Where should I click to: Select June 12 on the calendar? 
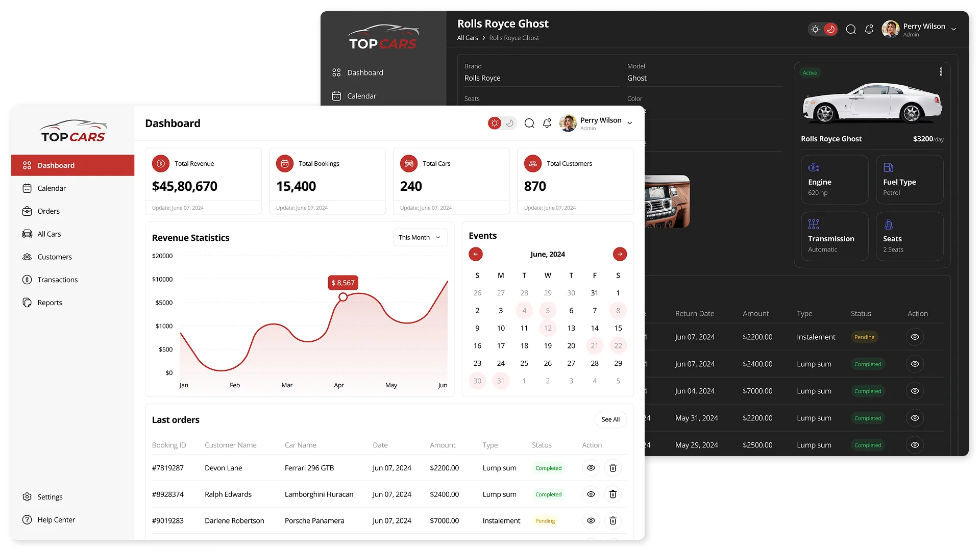[x=548, y=329]
